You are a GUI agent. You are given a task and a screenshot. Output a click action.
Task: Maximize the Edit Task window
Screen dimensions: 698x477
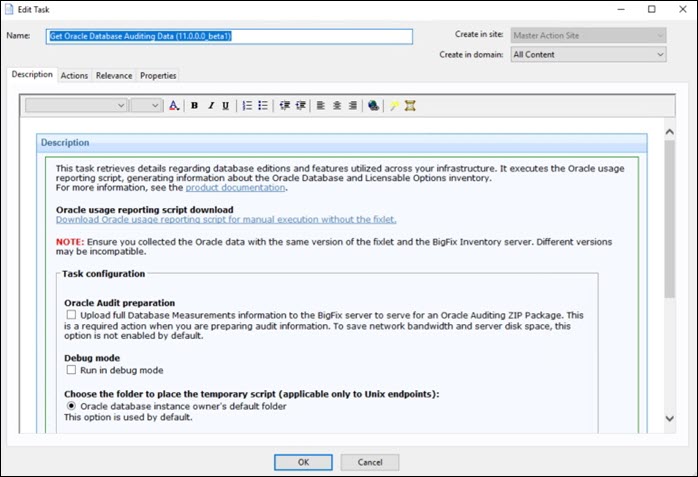point(652,9)
